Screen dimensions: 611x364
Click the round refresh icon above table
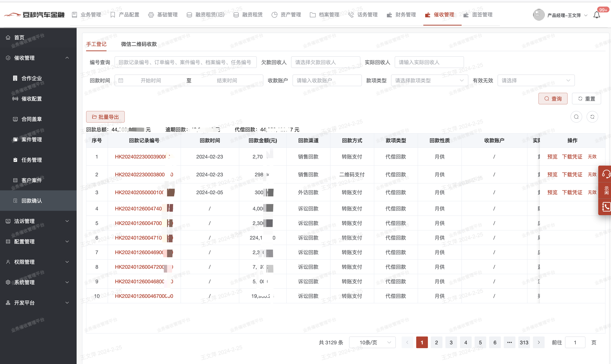(x=592, y=117)
